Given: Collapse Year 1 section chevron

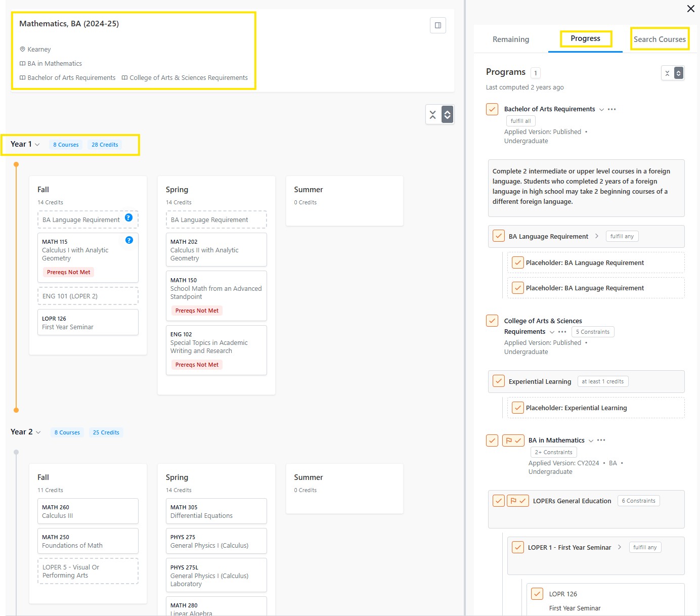Looking at the screenshot, I should [37, 145].
